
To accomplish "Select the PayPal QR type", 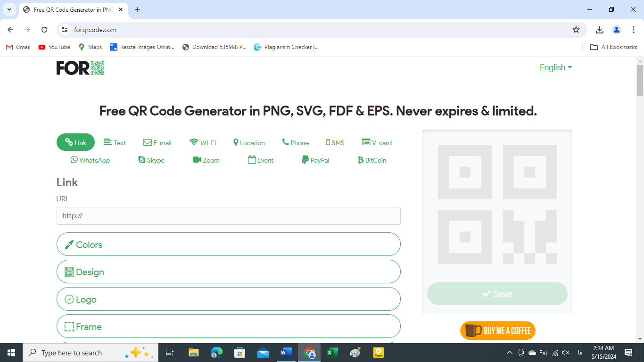I will 315,160.
